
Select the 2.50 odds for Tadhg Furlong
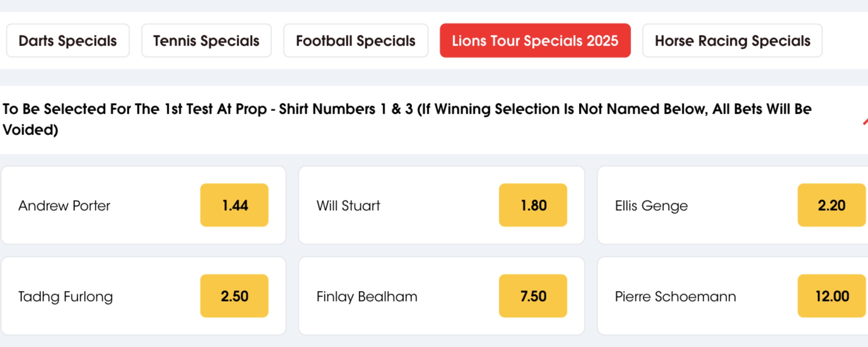(234, 296)
